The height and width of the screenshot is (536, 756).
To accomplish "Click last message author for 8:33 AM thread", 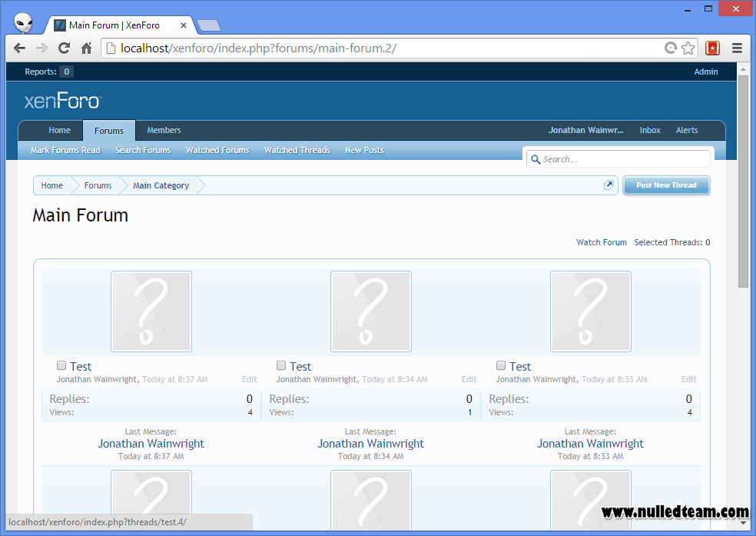I will point(591,444).
